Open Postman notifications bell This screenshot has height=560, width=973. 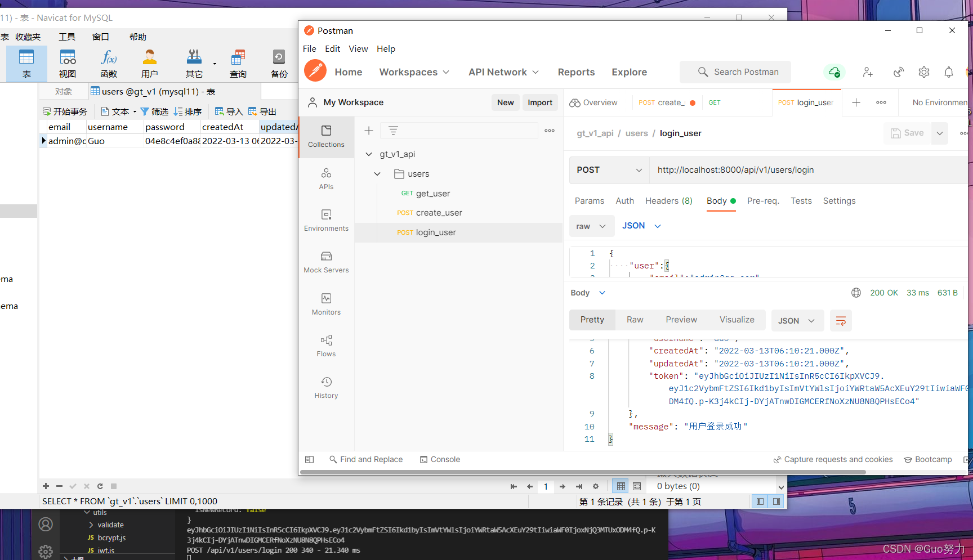[949, 72]
